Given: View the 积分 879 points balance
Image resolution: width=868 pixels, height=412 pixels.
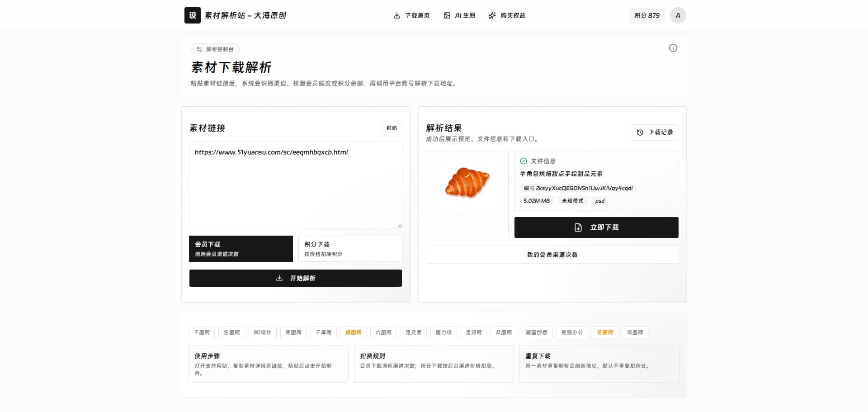Looking at the screenshot, I should pyautogui.click(x=646, y=15).
